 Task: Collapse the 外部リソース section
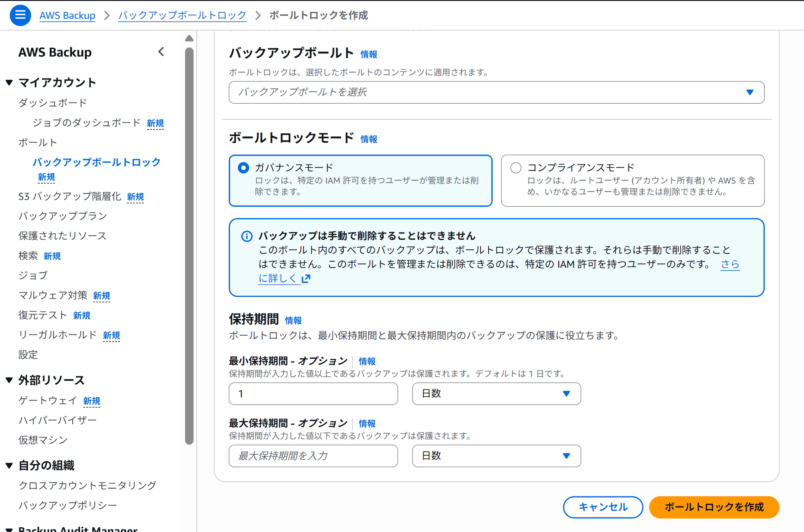point(9,380)
